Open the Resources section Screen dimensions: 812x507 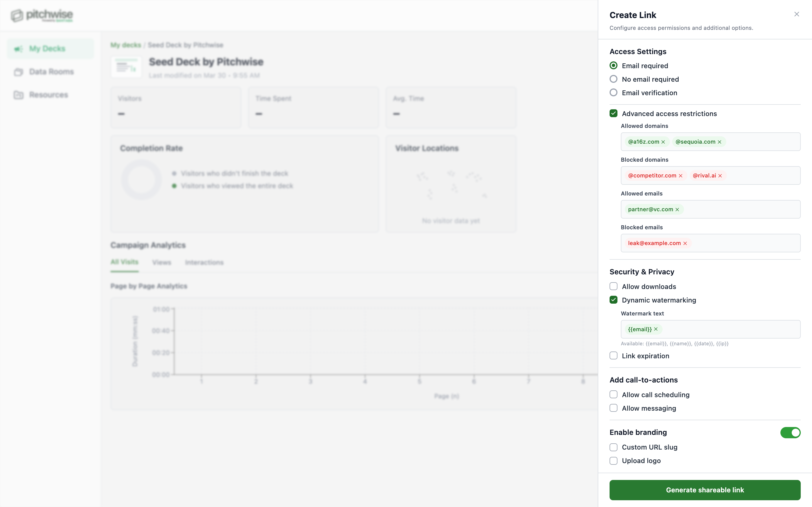48,95
